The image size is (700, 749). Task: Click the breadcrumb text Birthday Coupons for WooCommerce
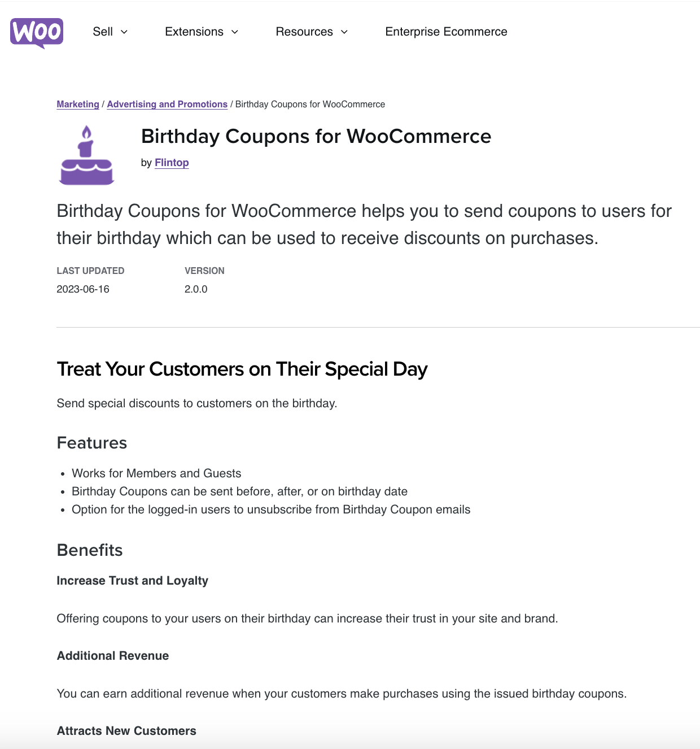coord(309,104)
